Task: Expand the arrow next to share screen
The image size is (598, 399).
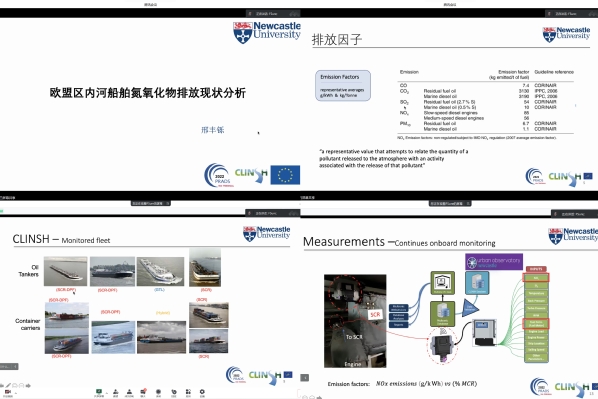Action: (107, 393)
